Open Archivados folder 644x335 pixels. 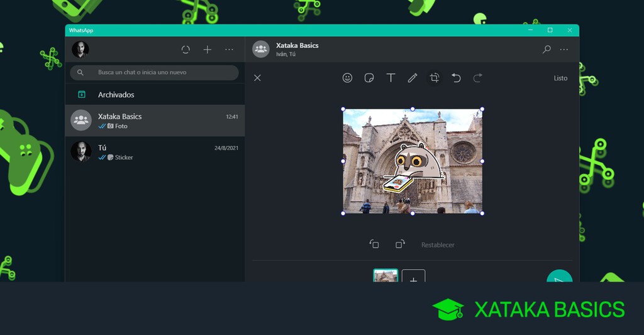pos(155,94)
